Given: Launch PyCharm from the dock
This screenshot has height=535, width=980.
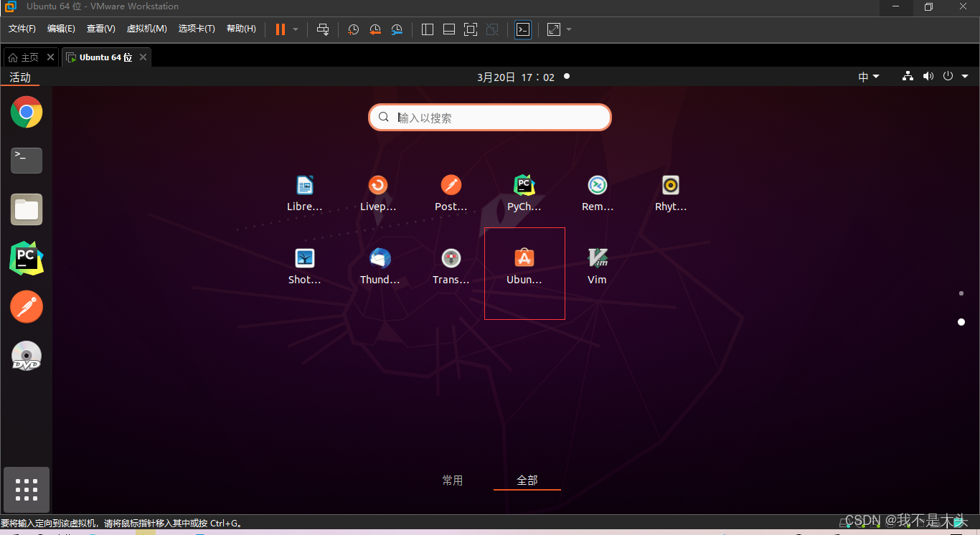Looking at the screenshot, I should (27, 258).
